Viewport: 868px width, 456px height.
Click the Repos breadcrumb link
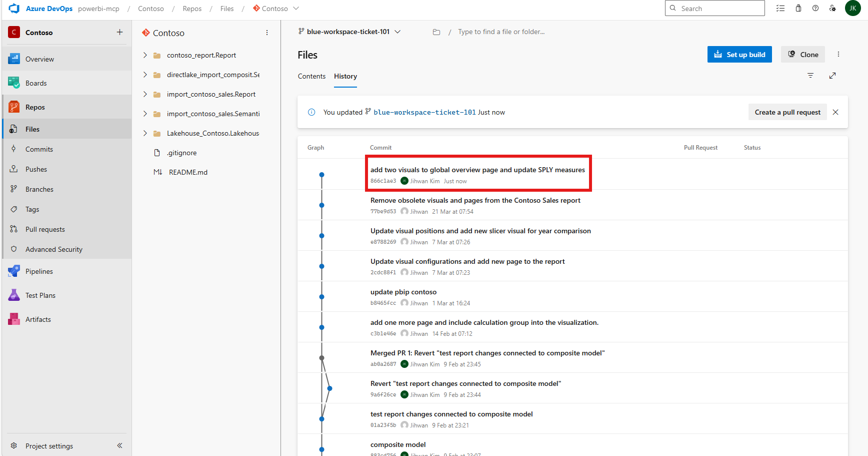[192, 9]
